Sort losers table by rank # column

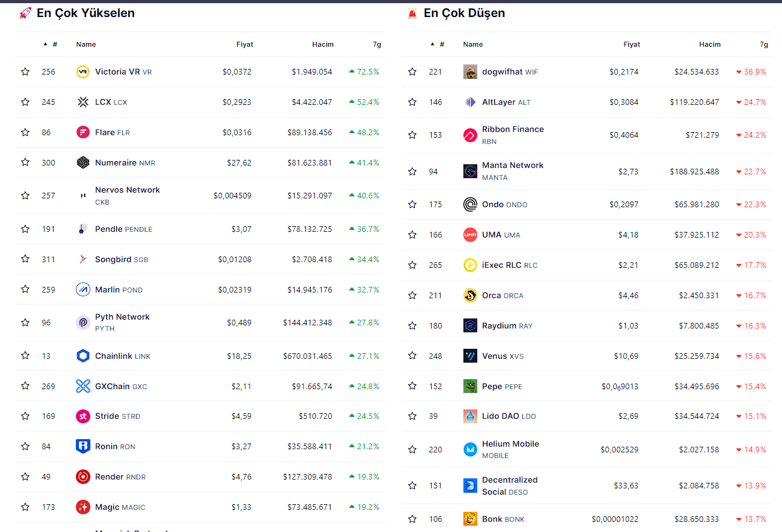point(441,44)
